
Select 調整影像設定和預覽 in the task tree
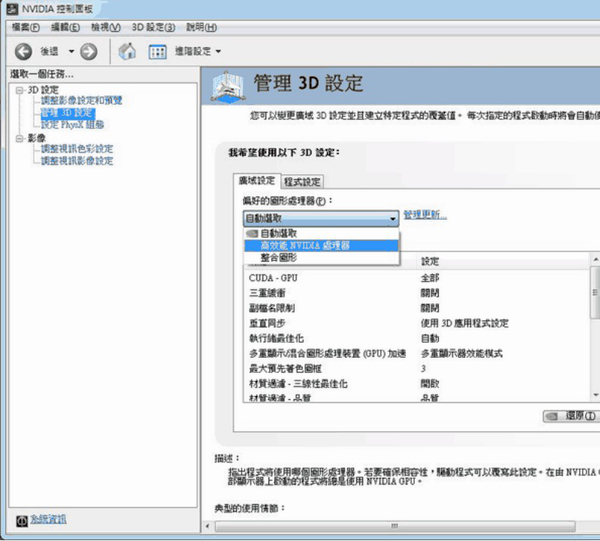(x=82, y=101)
